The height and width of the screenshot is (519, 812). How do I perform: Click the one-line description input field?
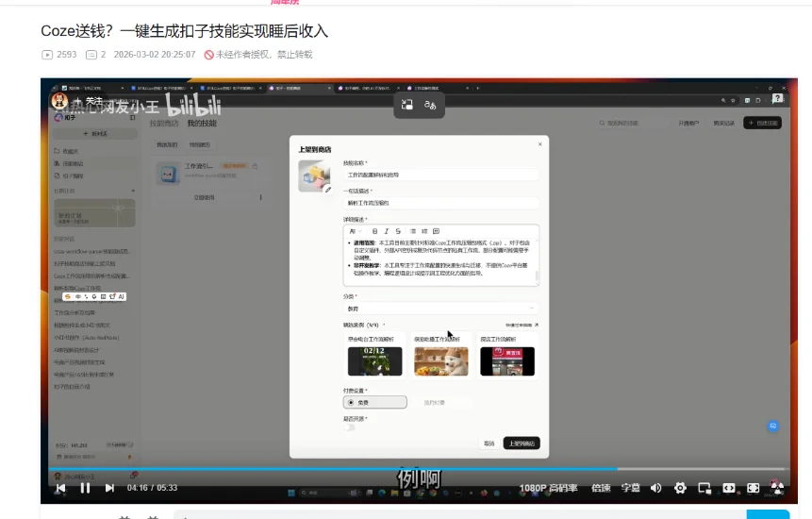click(x=440, y=203)
